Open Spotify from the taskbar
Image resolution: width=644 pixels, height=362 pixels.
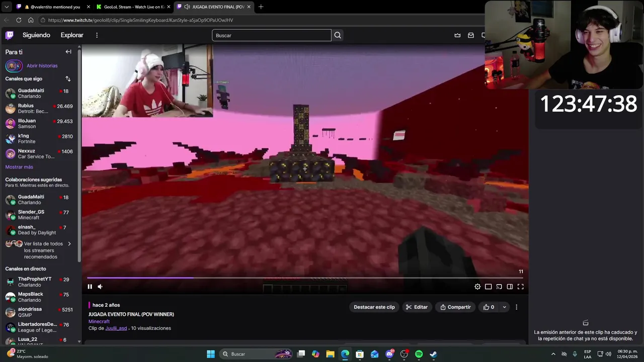point(419,354)
